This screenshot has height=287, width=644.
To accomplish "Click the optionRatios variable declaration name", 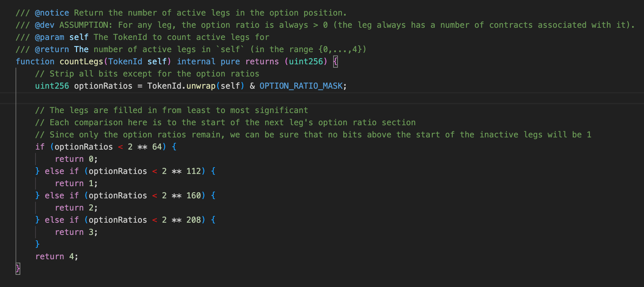I will point(103,86).
